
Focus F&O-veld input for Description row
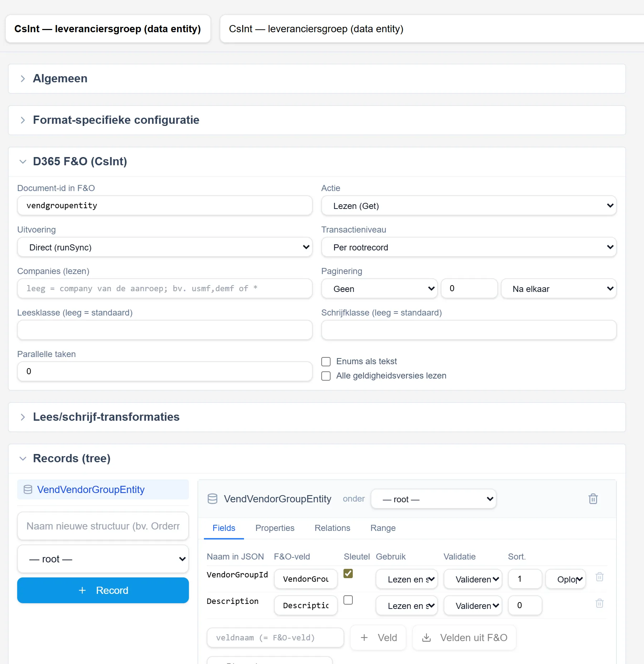[x=306, y=606]
